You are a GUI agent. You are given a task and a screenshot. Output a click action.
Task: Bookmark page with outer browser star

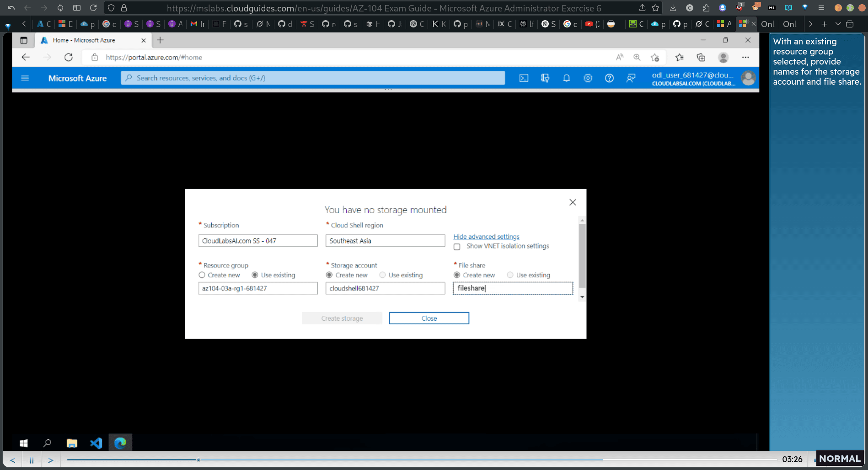(655, 8)
